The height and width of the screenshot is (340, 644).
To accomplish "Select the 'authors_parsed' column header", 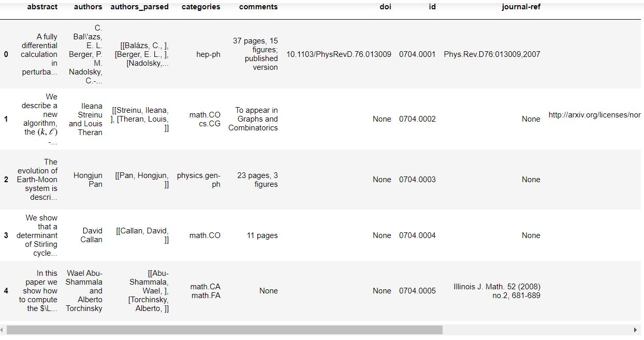I will 139,7.
